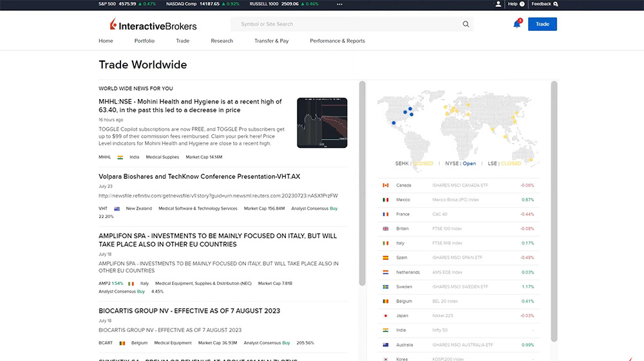This screenshot has height=361, width=644.
Task: Click the Canada flag icon in country list
Action: click(x=386, y=185)
